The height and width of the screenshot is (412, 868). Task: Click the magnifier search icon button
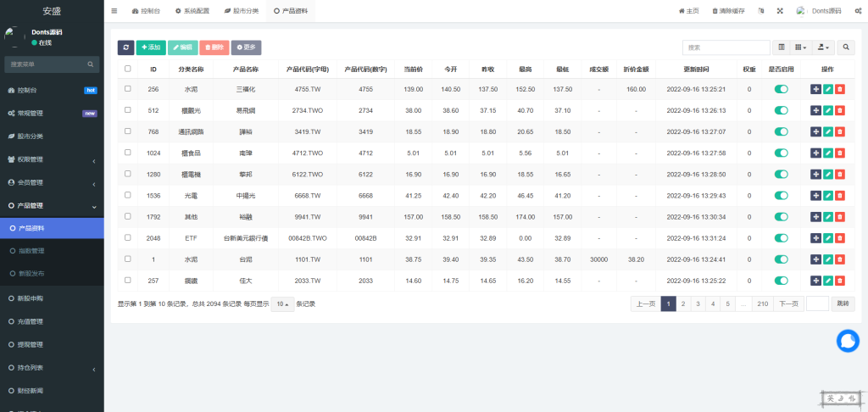pos(845,47)
